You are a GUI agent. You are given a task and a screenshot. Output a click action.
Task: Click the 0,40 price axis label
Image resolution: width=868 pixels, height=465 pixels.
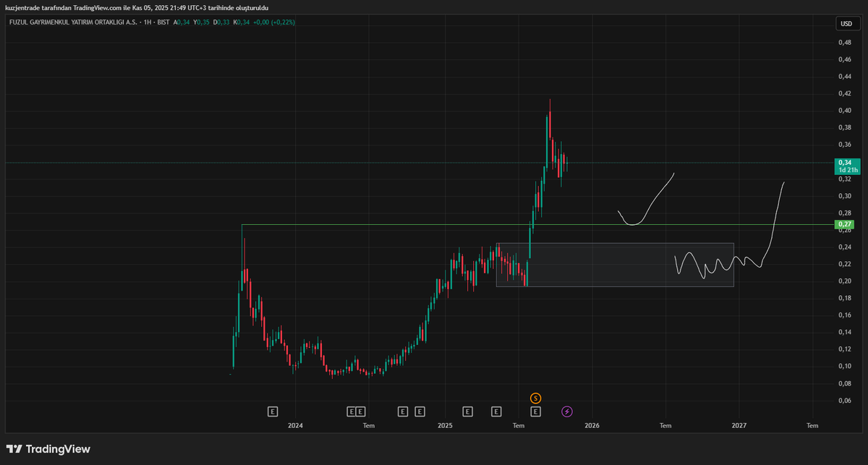tap(844, 111)
